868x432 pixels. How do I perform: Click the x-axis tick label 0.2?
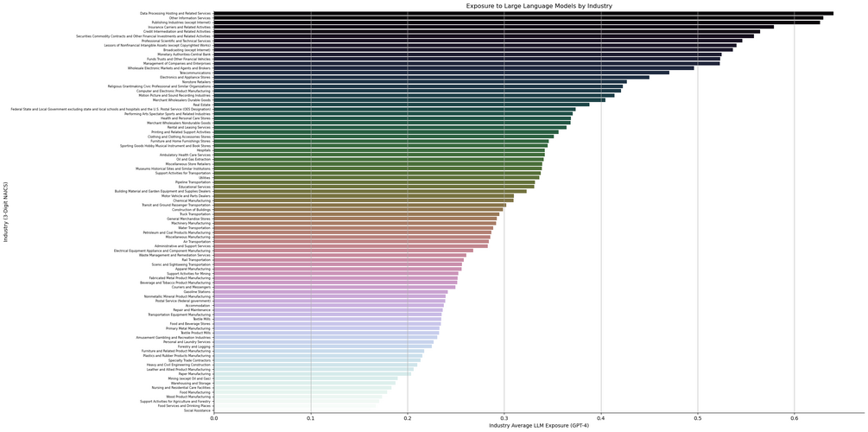(x=408, y=418)
